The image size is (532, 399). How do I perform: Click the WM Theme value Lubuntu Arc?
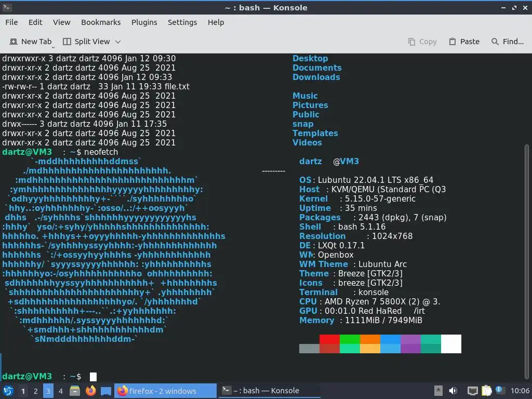click(x=382, y=264)
